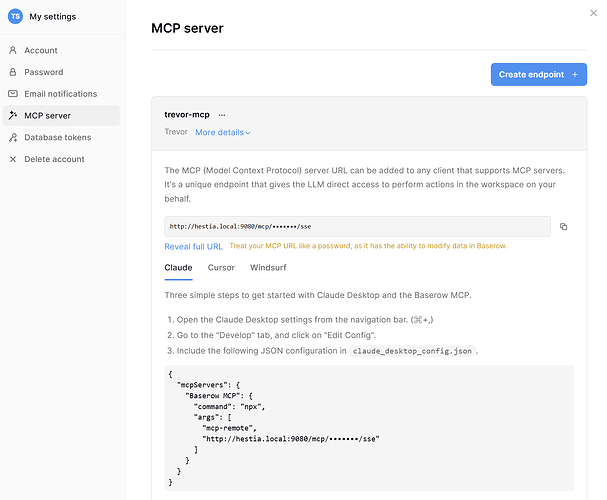Click the yellow password warning text

click(368, 246)
